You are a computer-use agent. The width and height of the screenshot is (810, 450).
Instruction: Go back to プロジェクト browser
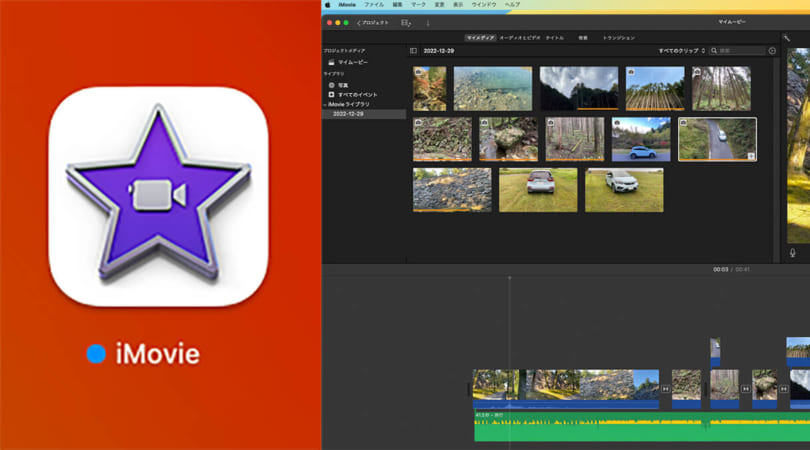coord(372,23)
